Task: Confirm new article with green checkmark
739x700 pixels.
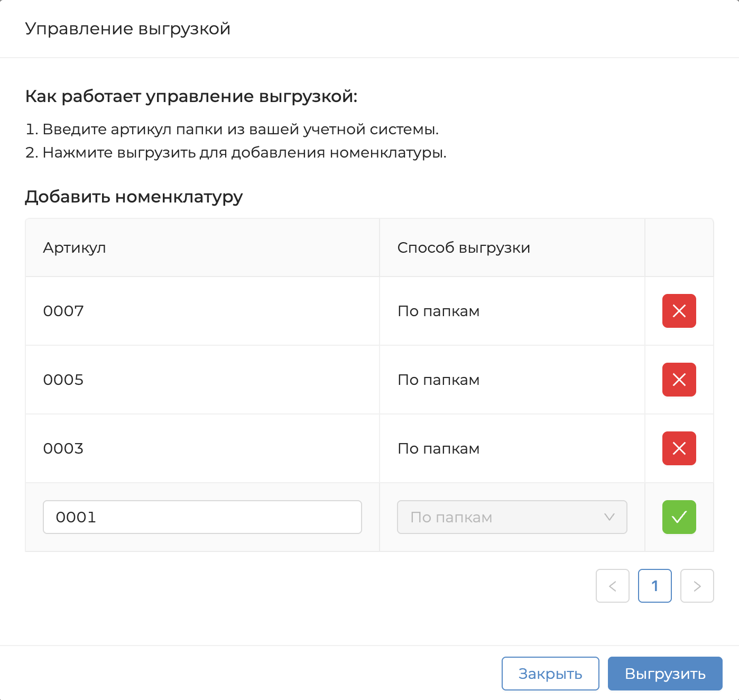Action: click(679, 517)
